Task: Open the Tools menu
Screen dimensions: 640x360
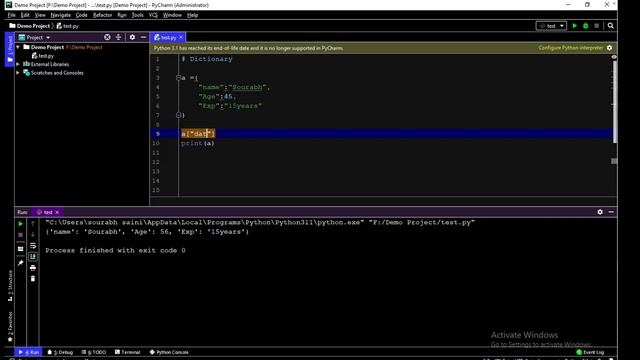Action: (138, 15)
